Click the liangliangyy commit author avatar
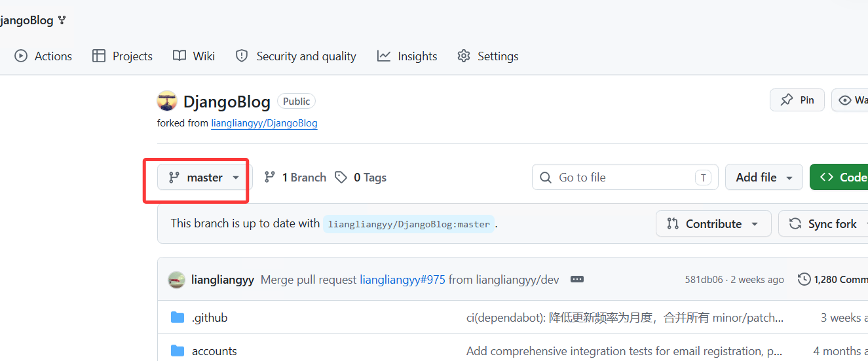The width and height of the screenshot is (868, 361). tap(176, 280)
